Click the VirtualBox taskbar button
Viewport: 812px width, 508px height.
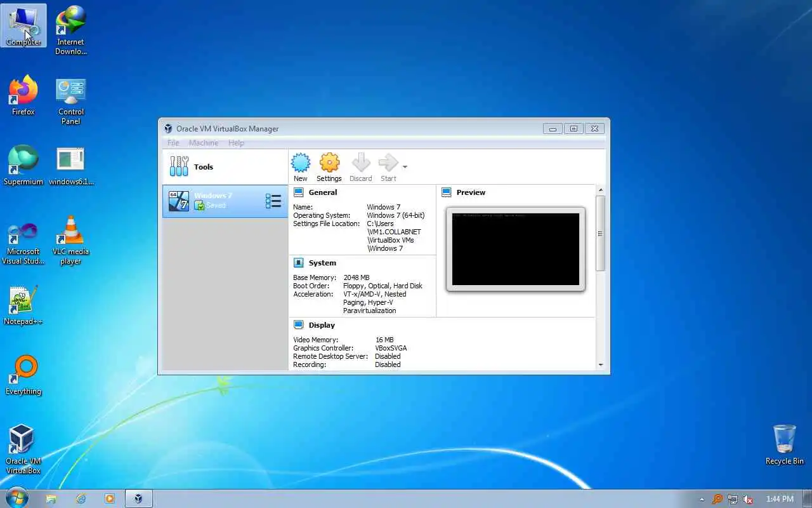tap(138, 499)
